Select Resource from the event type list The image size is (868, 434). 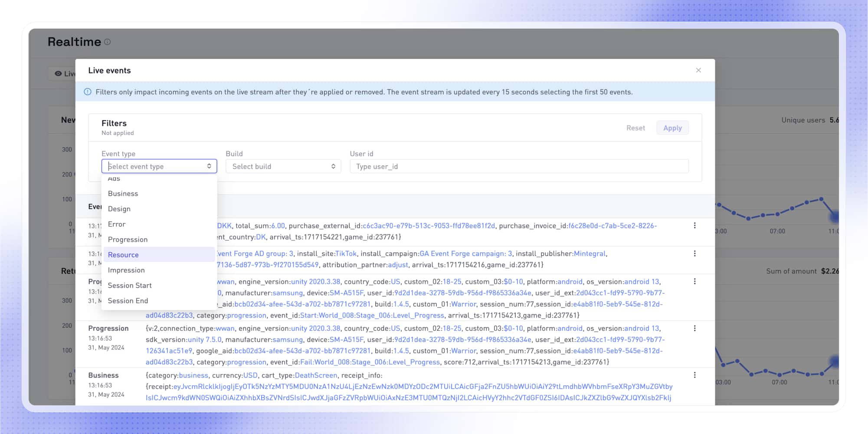click(123, 255)
